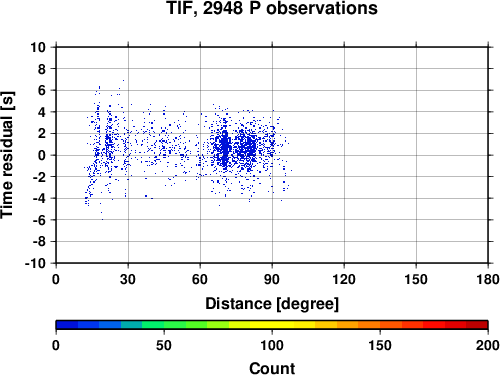Click the dark blue end of colorbar
Image resolution: width=500 pixels, height=375 pixels.
pyautogui.click(x=67, y=325)
